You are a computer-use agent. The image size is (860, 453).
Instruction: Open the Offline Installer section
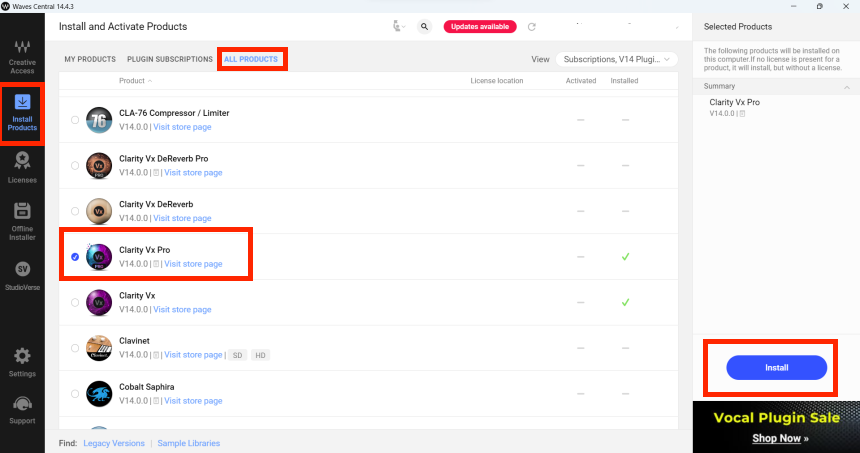pyautogui.click(x=22, y=221)
